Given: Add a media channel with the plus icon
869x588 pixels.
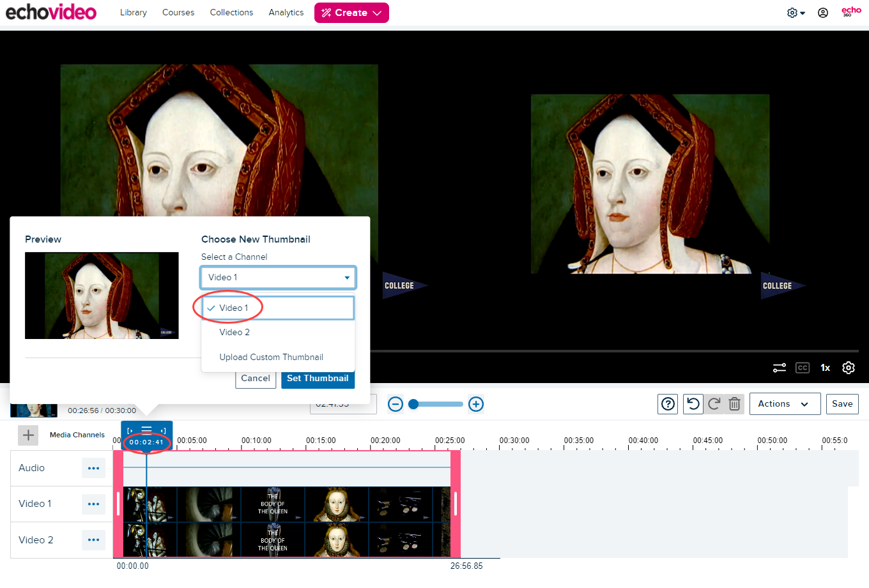Looking at the screenshot, I should [x=28, y=435].
